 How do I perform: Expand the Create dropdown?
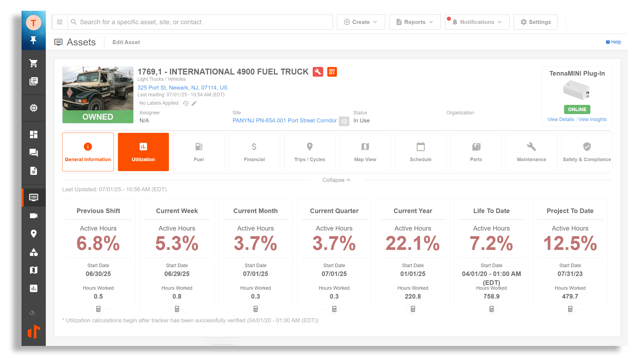click(361, 22)
